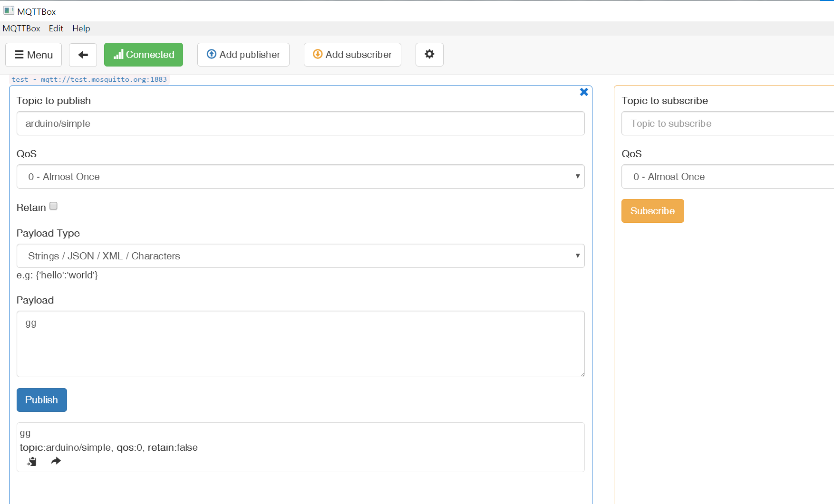
Task: Open the Help menu
Action: point(81,29)
